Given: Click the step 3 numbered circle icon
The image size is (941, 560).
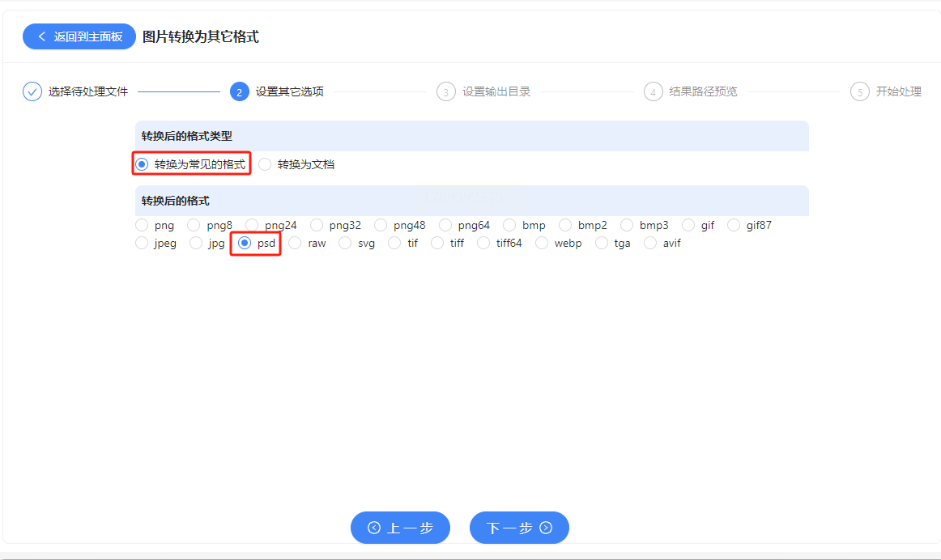Looking at the screenshot, I should [x=446, y=91].
